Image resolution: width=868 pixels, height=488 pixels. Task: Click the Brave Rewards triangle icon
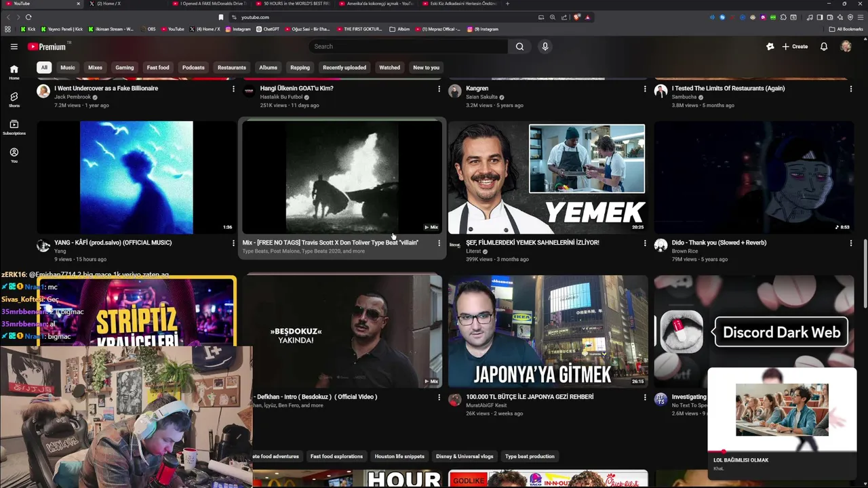coord(587,17)
